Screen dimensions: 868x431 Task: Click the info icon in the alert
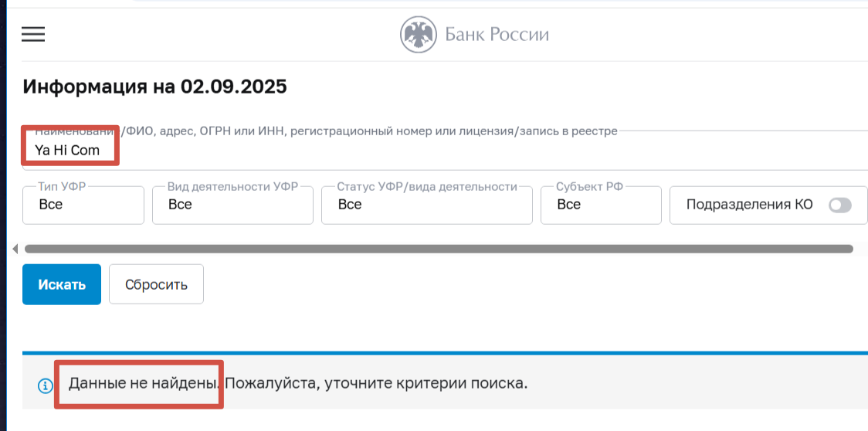tap(46, 385)
